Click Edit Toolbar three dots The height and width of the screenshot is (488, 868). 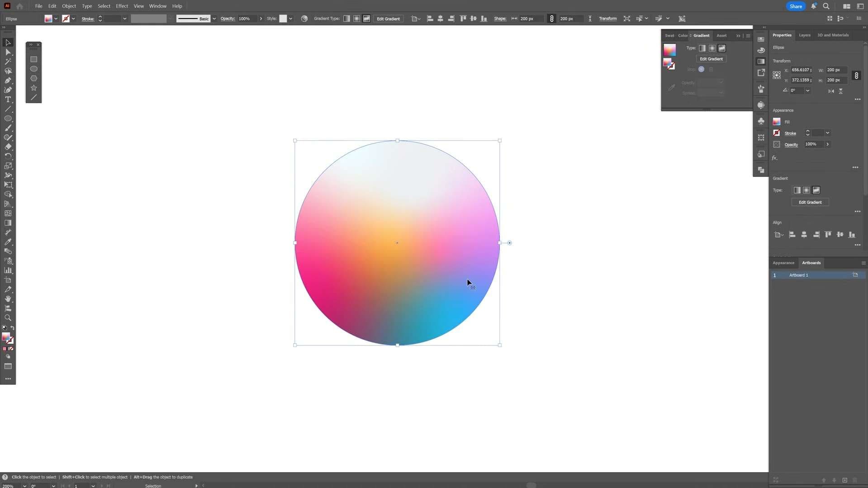coord(8,379)
